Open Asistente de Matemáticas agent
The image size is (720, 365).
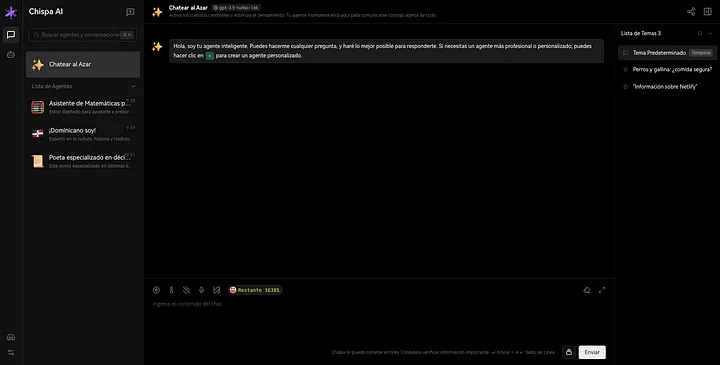click(83, 107)
